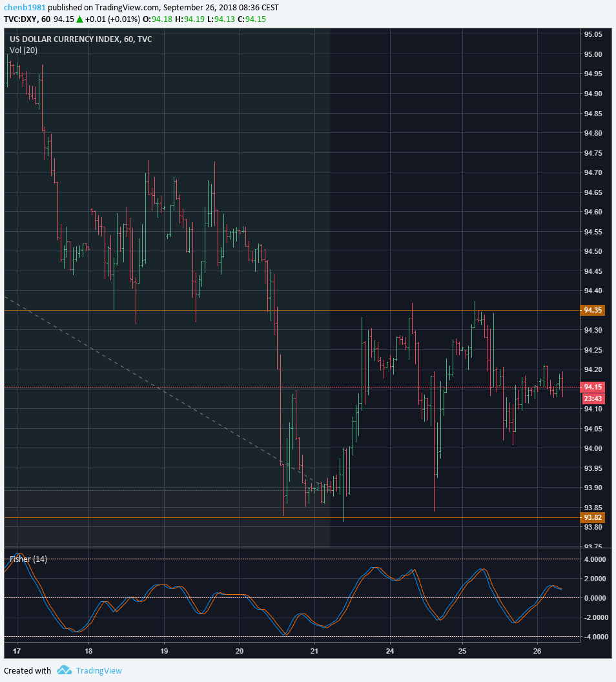Click the 93.90 price scale label
The height and width of the screenshot is (682, 616).
coord(593,488)
